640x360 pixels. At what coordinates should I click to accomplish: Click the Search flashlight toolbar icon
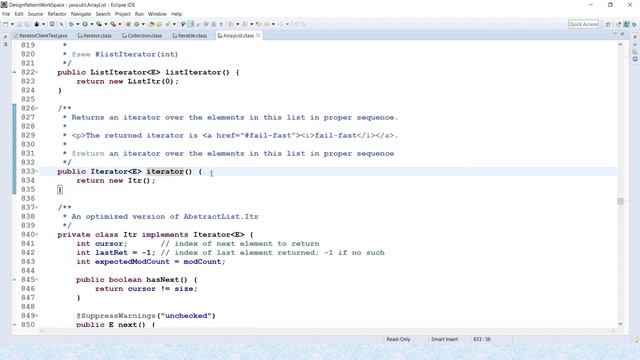(x=167, y=24)
